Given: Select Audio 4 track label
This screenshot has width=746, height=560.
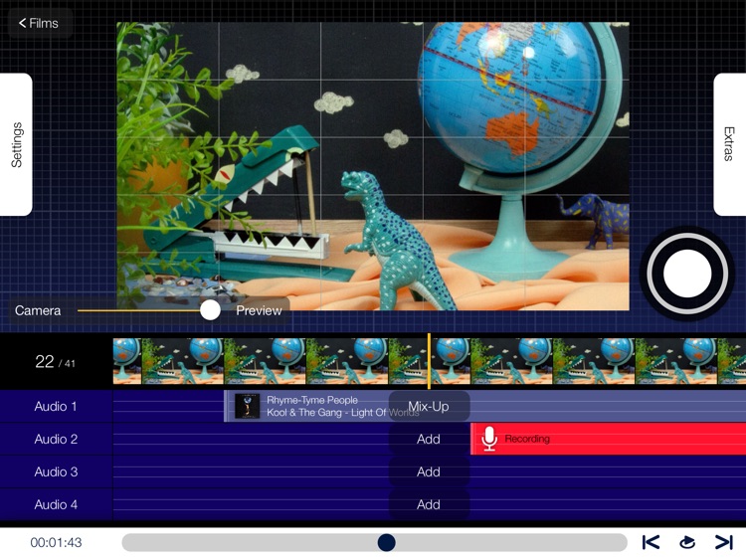Looking at the screenshot, I should (56, 505).
